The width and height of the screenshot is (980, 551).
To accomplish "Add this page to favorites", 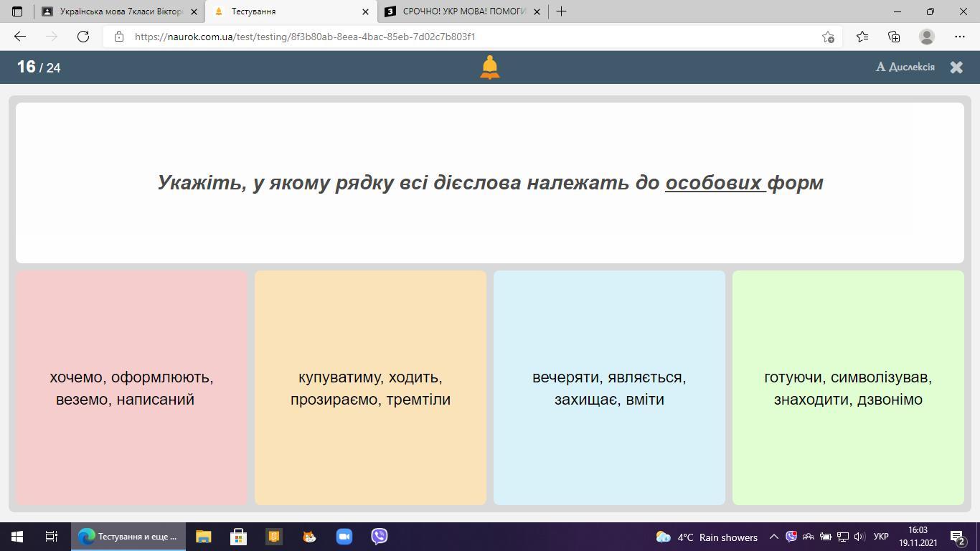I will point(828,37).
